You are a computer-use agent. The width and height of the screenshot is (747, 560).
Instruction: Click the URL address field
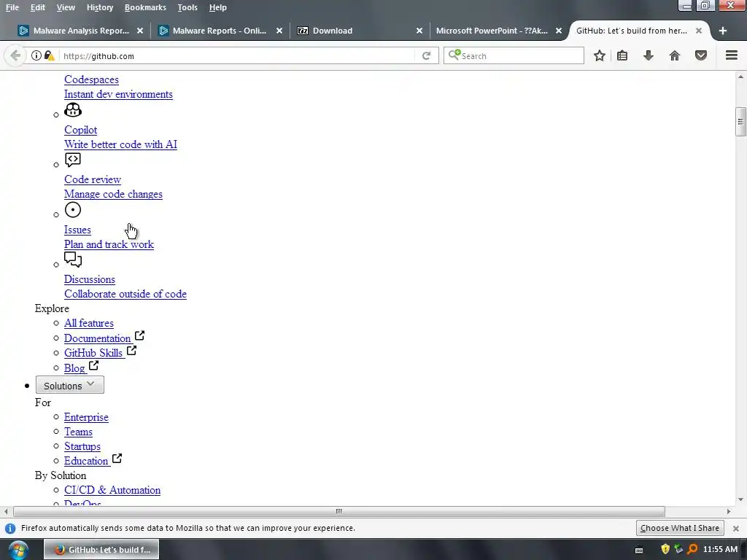click(x=237, y=55)
